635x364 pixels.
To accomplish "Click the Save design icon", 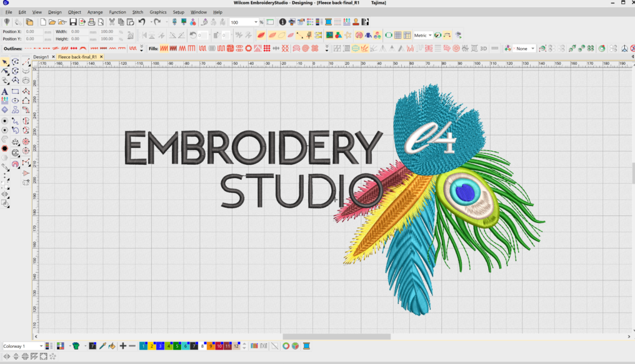I will (73, 22).
